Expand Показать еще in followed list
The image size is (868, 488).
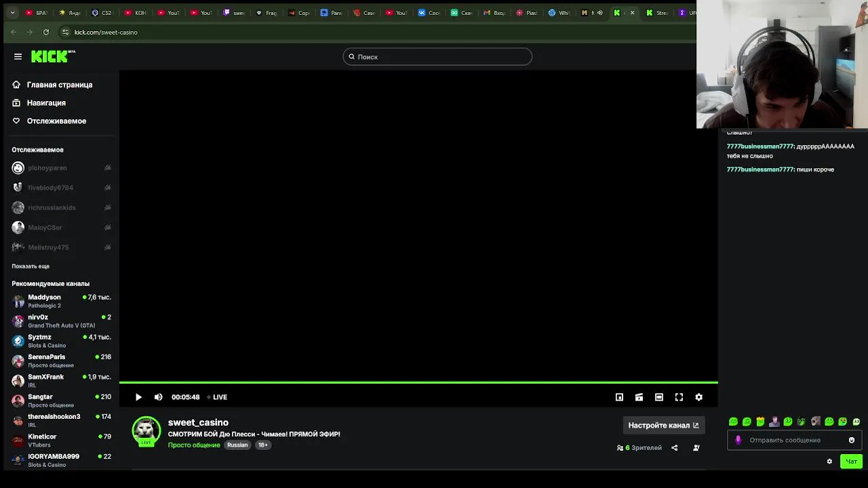[31, 266]
